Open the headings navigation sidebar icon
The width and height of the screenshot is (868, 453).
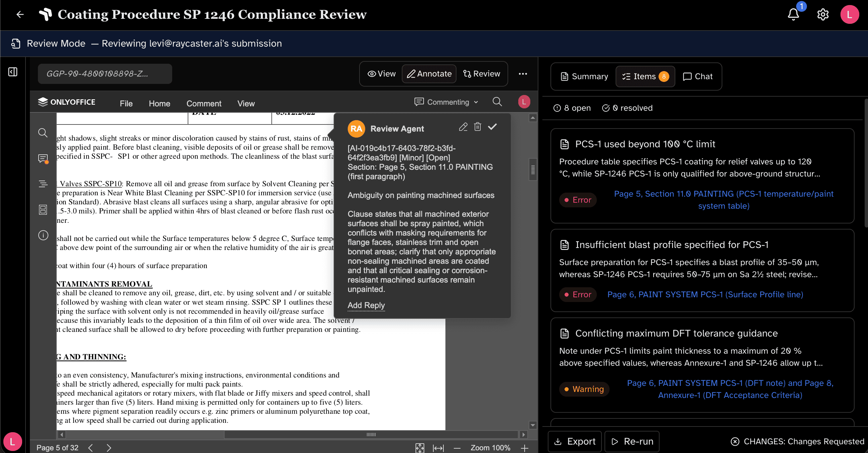coord(43,184)
